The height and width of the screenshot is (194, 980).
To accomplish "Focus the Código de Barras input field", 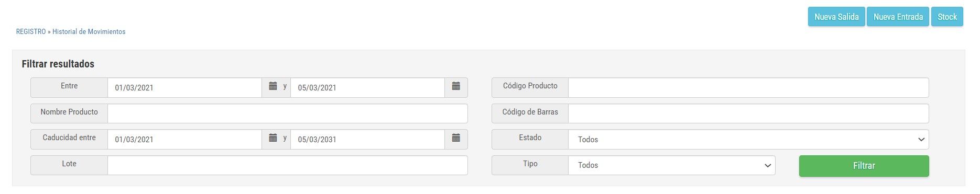I will (x=748, y=113).
